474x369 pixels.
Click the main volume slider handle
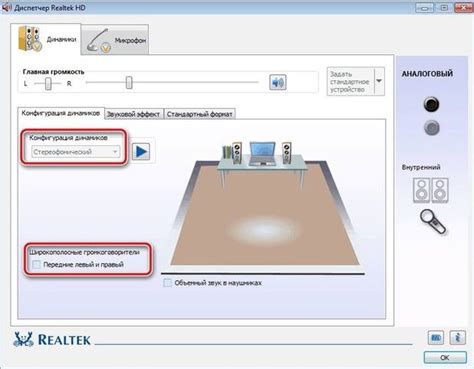(129, 83)
